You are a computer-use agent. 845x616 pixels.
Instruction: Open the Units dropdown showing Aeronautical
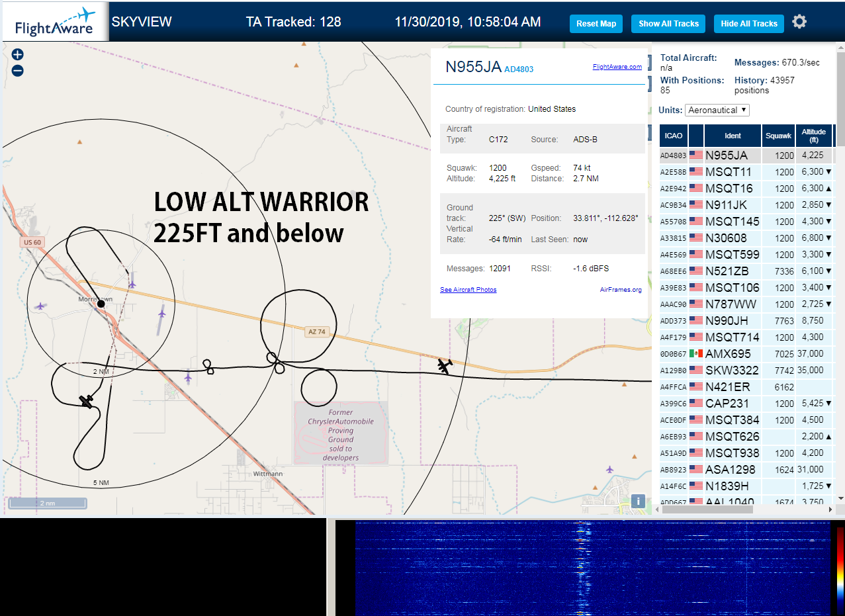point(717,110)
